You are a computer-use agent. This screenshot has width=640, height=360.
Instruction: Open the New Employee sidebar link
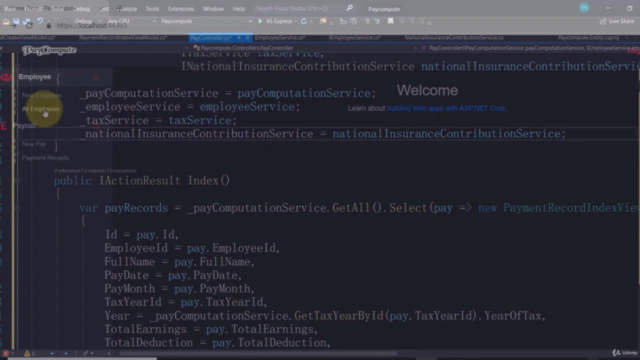click(x=42, y=95)
